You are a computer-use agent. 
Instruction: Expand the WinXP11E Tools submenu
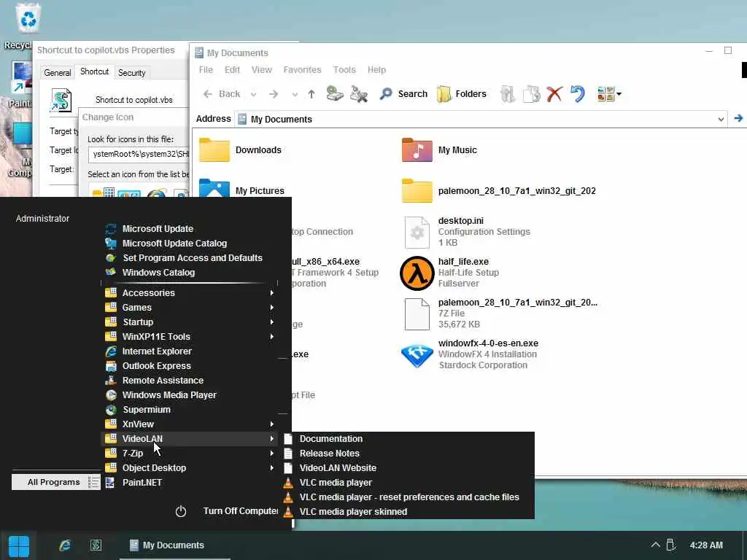coord(190,337)
